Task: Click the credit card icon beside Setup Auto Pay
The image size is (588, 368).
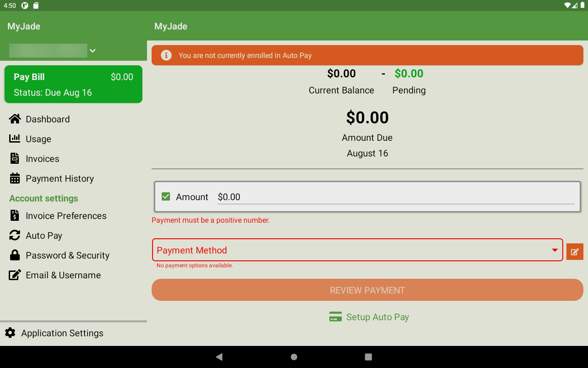Action: pos(335,317)
